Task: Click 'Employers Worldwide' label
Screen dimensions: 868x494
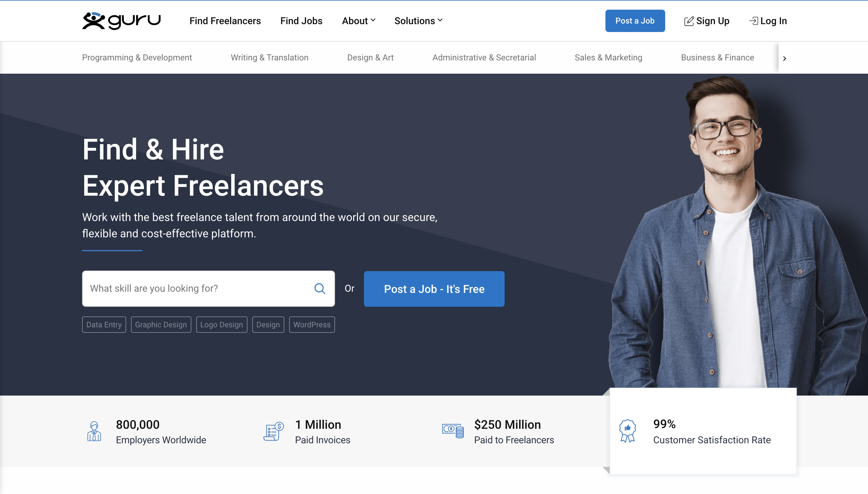Action: pos(161,440)
